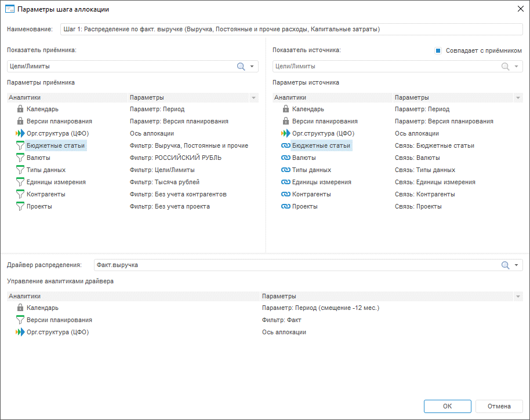The image size is (530, 420).
Task: Click the Аналитики column header in source table
Action: pos(332,97)
